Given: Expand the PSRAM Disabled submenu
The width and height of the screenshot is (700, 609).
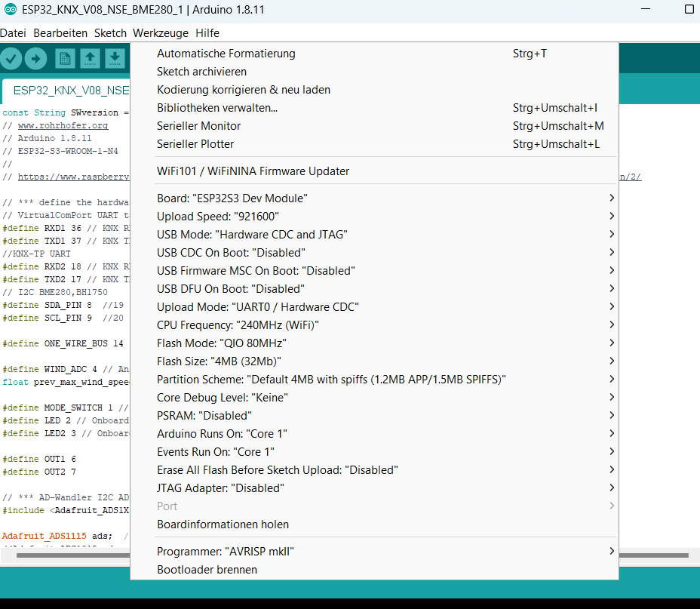Looking at the screenshot, I should [374, 416].
